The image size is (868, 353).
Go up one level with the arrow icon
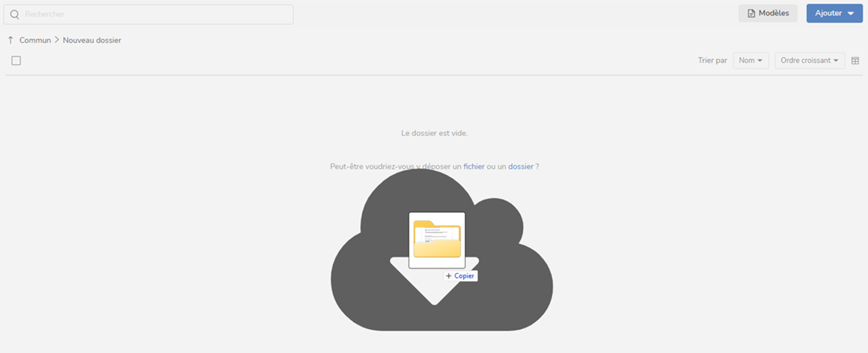(x=10, y=40)
